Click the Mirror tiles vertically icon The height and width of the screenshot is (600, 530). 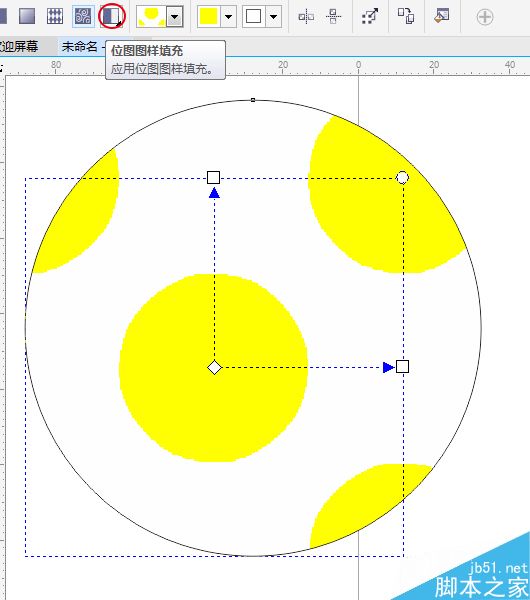pos(333,16)
